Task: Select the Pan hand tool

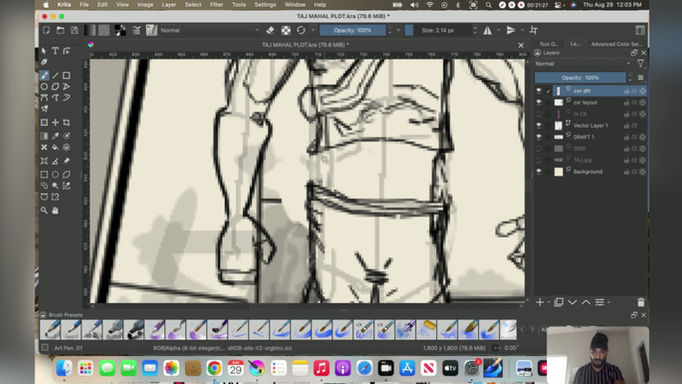Action: click(55, 210)
